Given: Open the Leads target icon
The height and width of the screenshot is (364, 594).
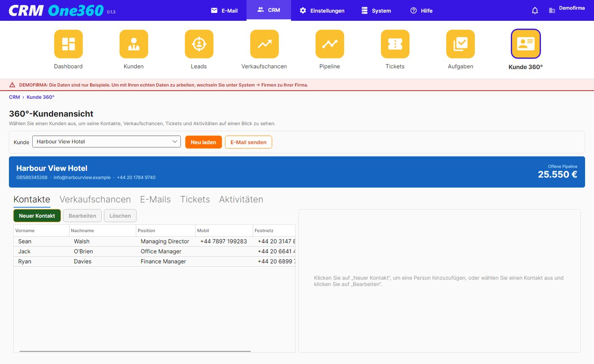Looking at the screenshot, I should (199, 44).
